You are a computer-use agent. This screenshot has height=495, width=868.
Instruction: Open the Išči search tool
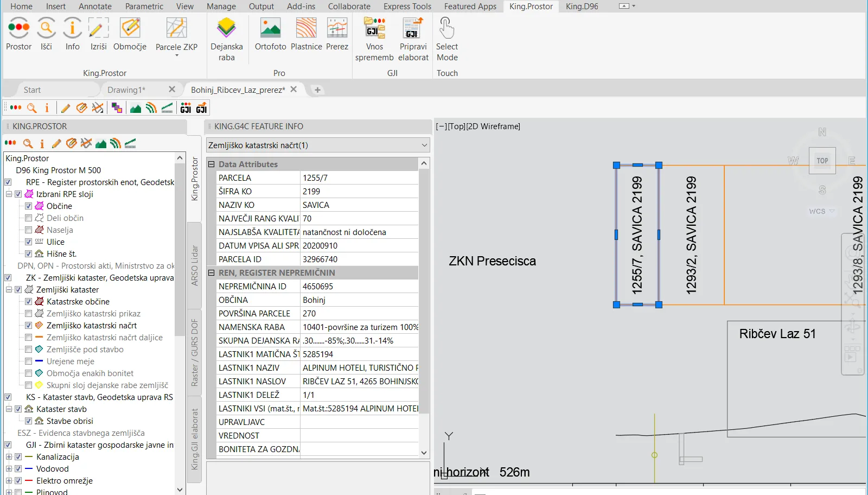(x=46, y=28)
